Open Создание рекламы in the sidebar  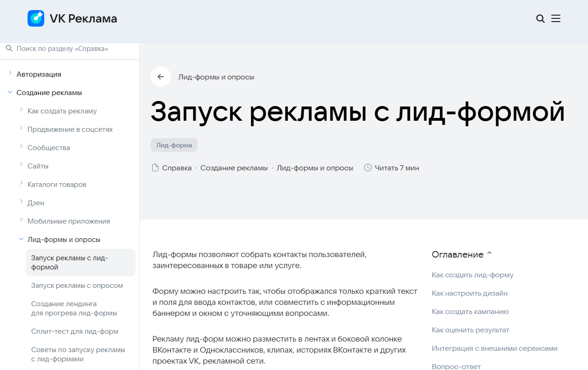click(49, 93)
